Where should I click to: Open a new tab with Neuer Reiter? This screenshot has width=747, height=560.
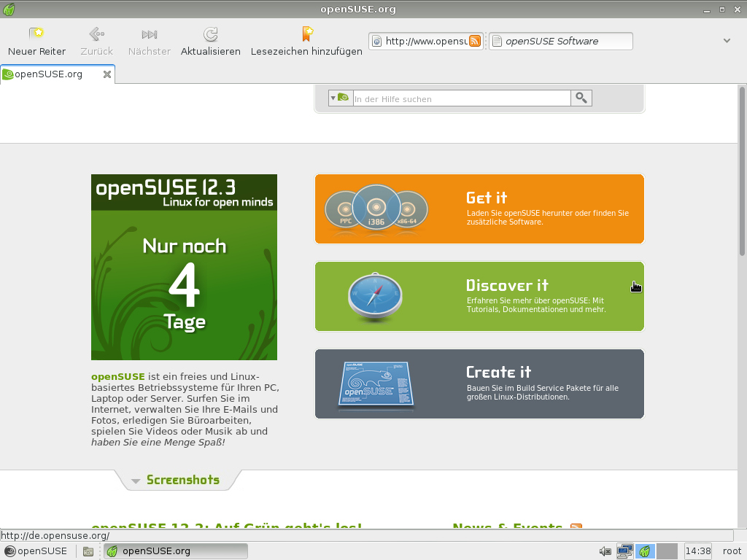point(36,42)
